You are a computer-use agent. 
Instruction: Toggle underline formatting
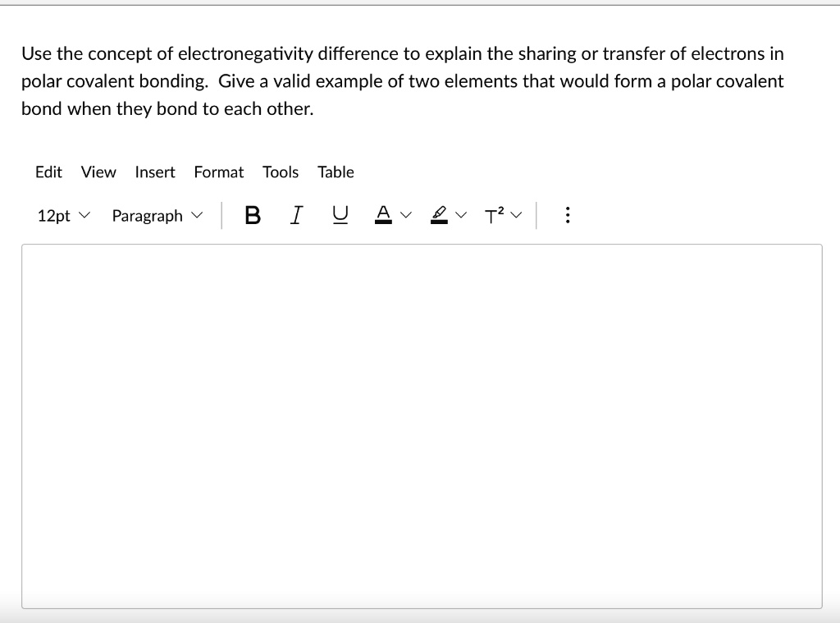[x=339, y=214]
